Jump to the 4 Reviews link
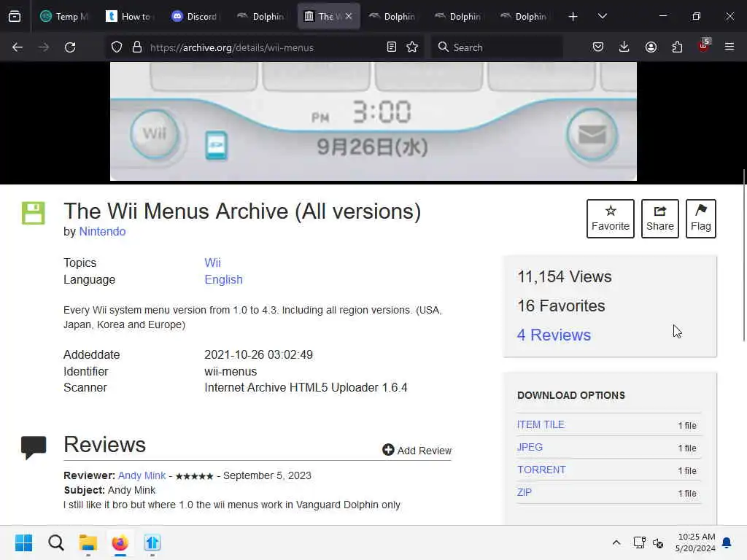The width and height of the screenshot is (747, 560). [554, 335]
